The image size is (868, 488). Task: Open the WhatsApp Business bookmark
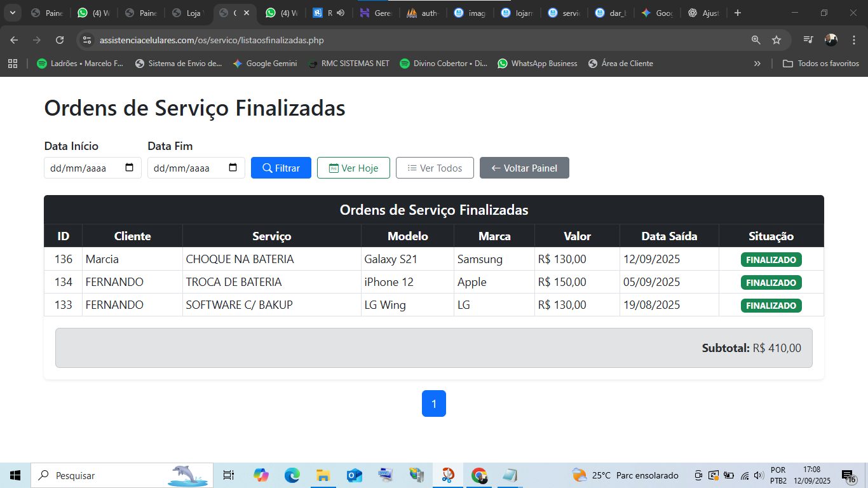click(538, 64)
